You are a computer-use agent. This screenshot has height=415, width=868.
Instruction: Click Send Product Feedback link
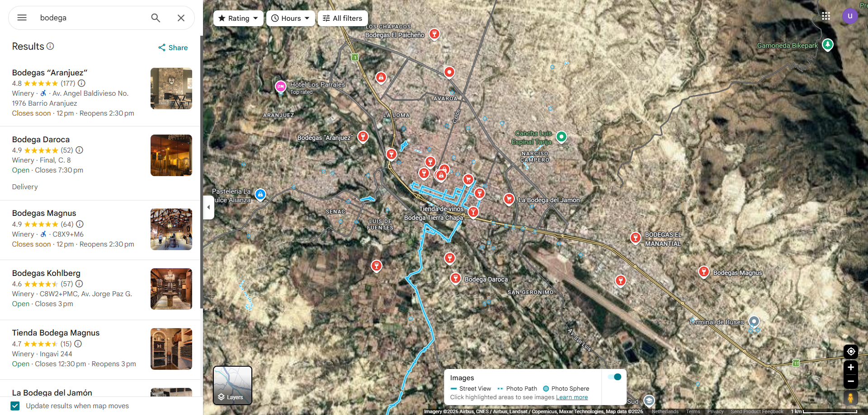757,411
